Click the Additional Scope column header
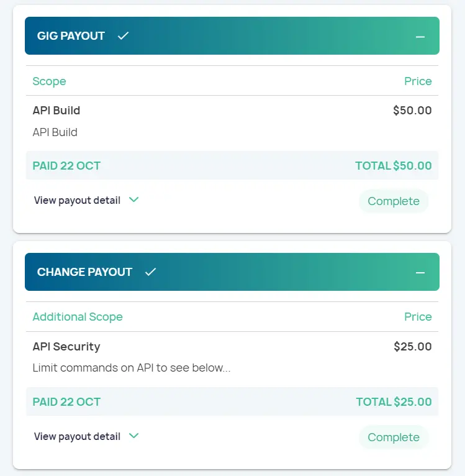 [x=78, y=317]
